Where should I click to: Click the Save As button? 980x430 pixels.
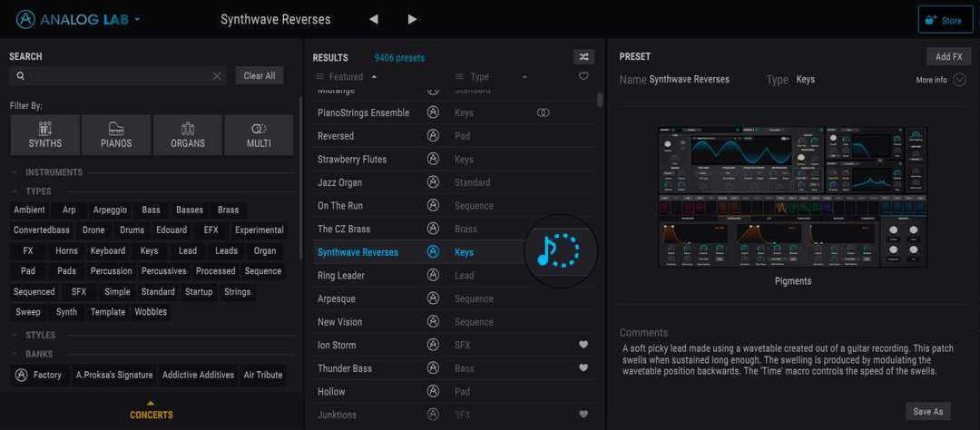point(927,411)
